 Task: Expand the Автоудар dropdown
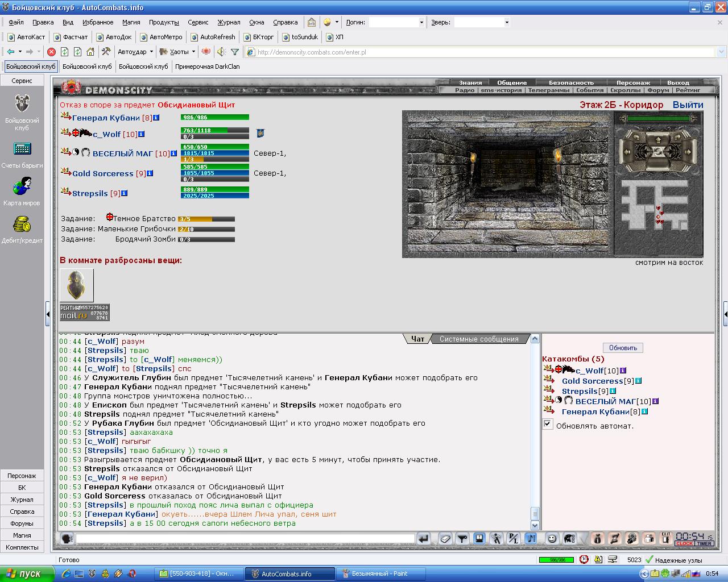pyautogui.click(x=151, y=52)
